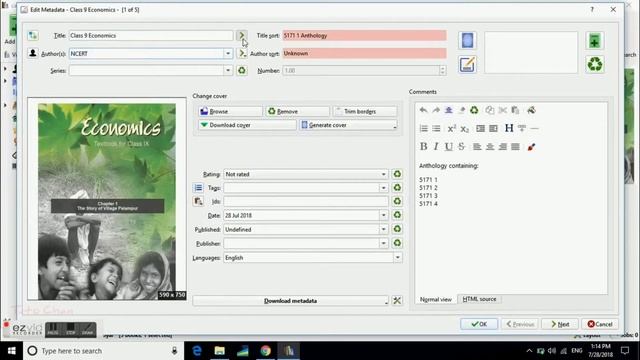Increase indentation in comments
The width and height of the screenshot is (640, 360).
pyautogui.click(x=480, y=129)
